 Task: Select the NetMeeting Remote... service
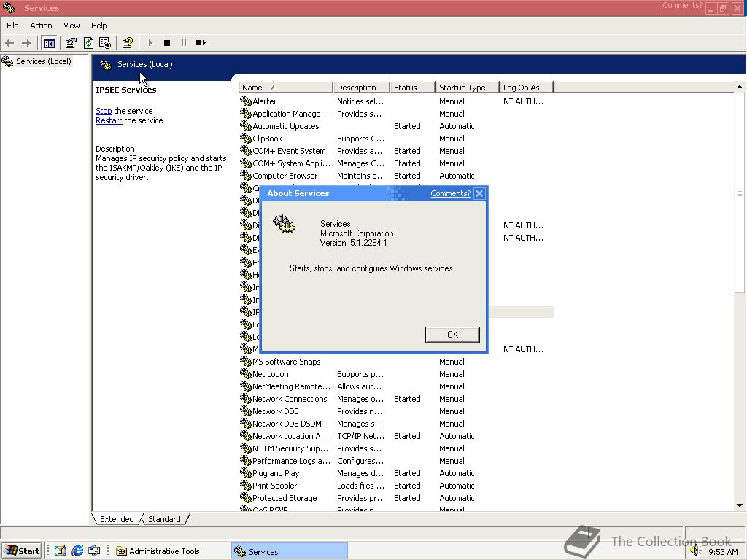[396, 386]
